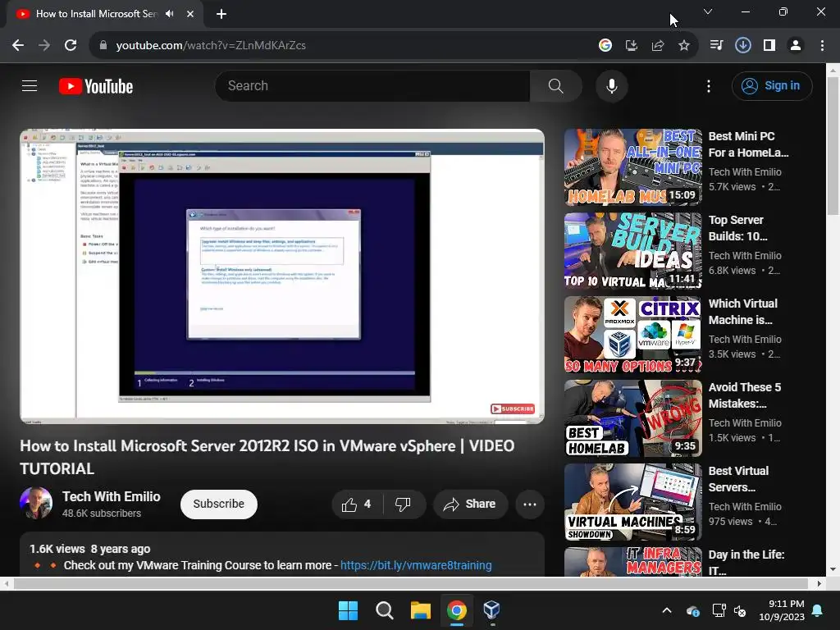Reload the YouTube page
The image size is (840, 630).
(71, 45)
